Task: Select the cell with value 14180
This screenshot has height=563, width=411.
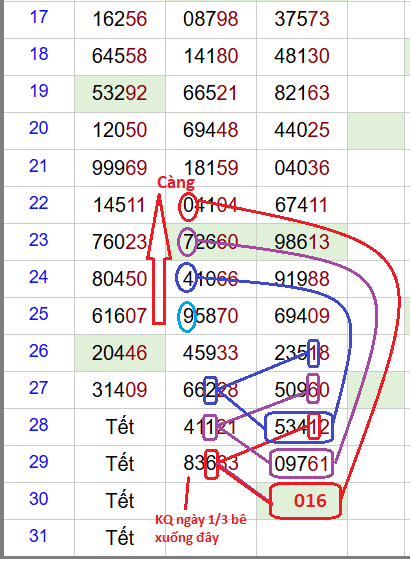Action: coord(211,57)
